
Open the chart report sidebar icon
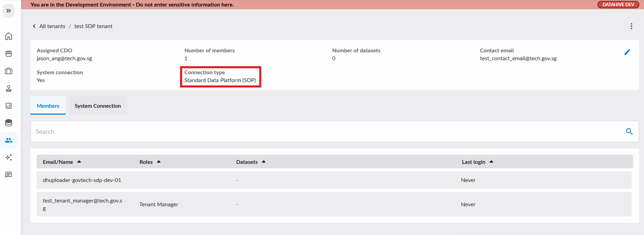9,106
